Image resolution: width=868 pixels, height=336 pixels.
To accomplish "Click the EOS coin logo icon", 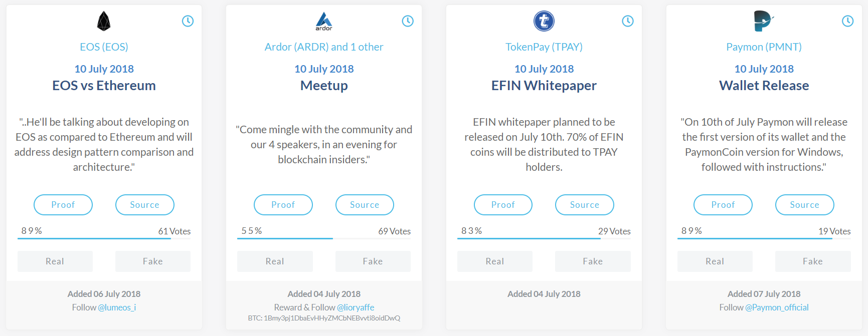I will pyautogui.click(x=104, y=21).
